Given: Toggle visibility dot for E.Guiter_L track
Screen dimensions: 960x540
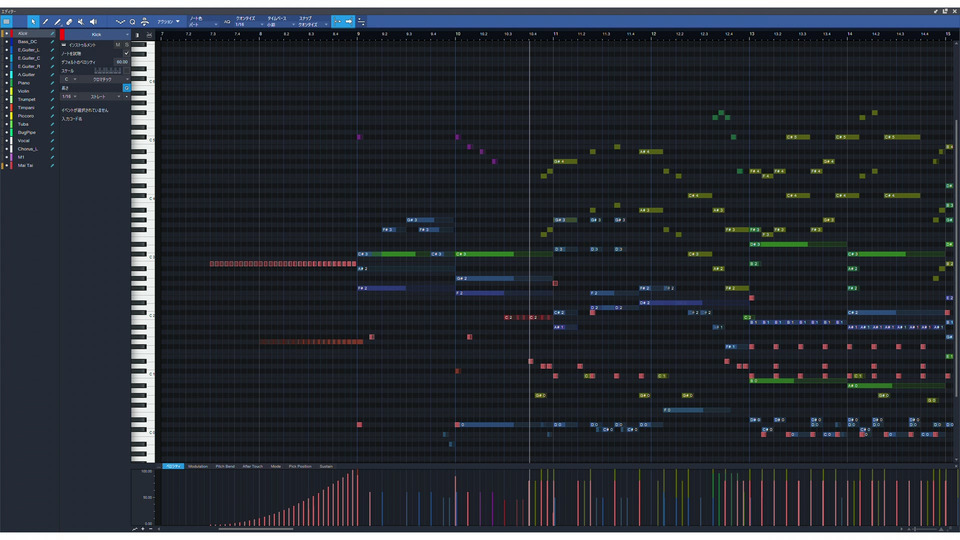Looking at the screenshot, I should pos(6,50).
